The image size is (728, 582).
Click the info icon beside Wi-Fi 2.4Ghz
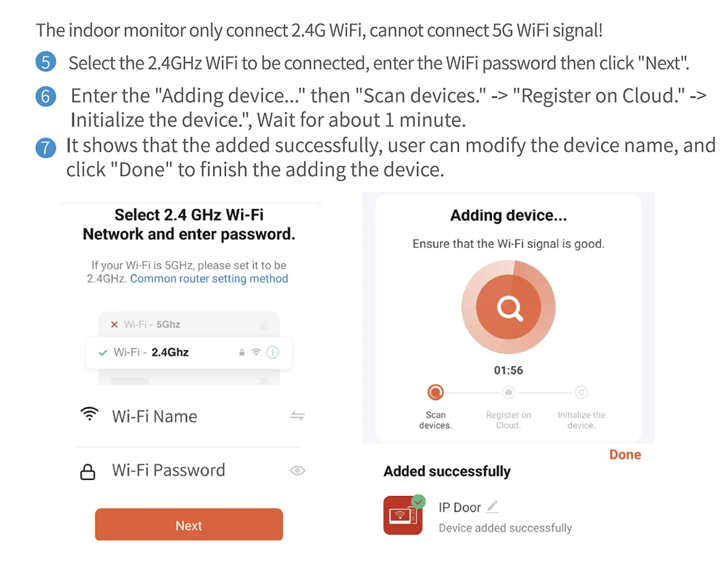[272, 352]
